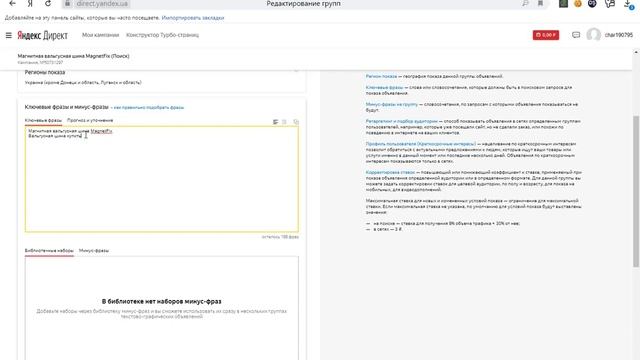The image size is (640, 360).
Task: Click the Yandex 'Я' home button
Action: [x=30, y=3]
